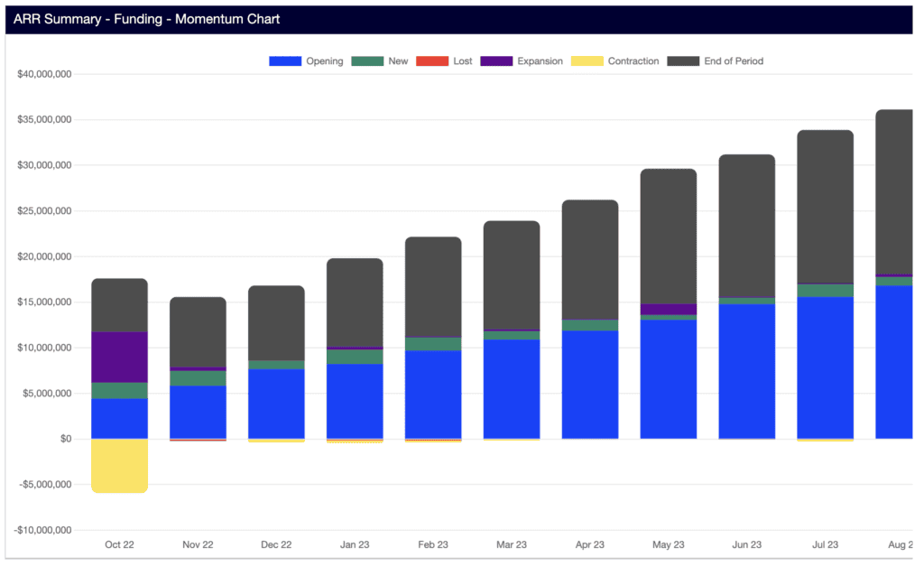Click the $25,000,000 axis value
The width and height of the screenshot is (924, 567).
click(44, 211)
